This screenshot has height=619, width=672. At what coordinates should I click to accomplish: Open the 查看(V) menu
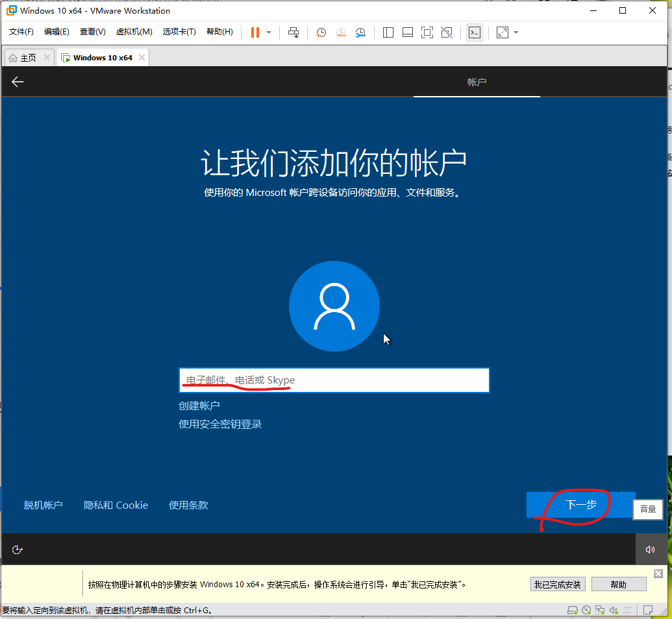click(93, 32)
